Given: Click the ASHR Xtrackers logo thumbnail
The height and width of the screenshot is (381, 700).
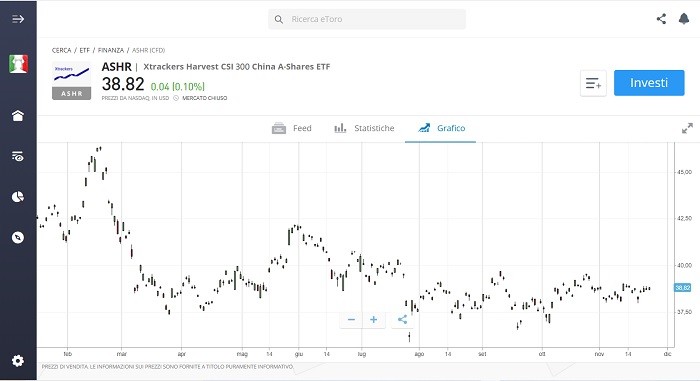Looking at the screenshot, I should [71, 80].
